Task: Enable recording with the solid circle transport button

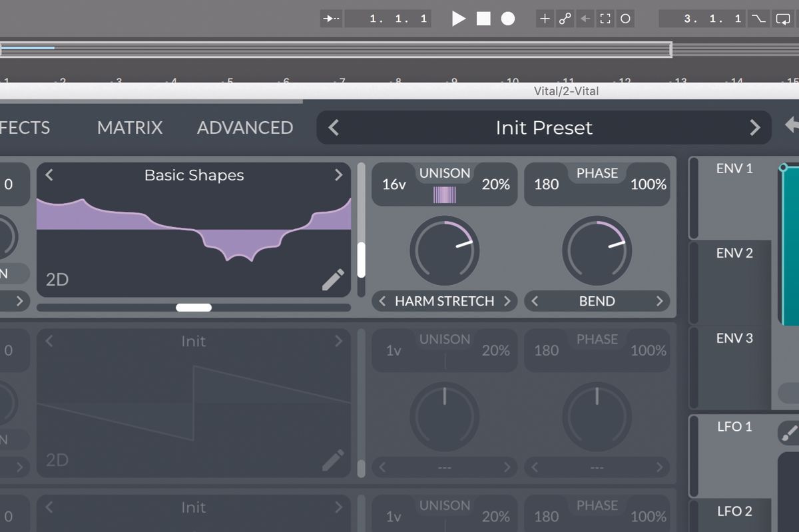Action: pos(507,19)
